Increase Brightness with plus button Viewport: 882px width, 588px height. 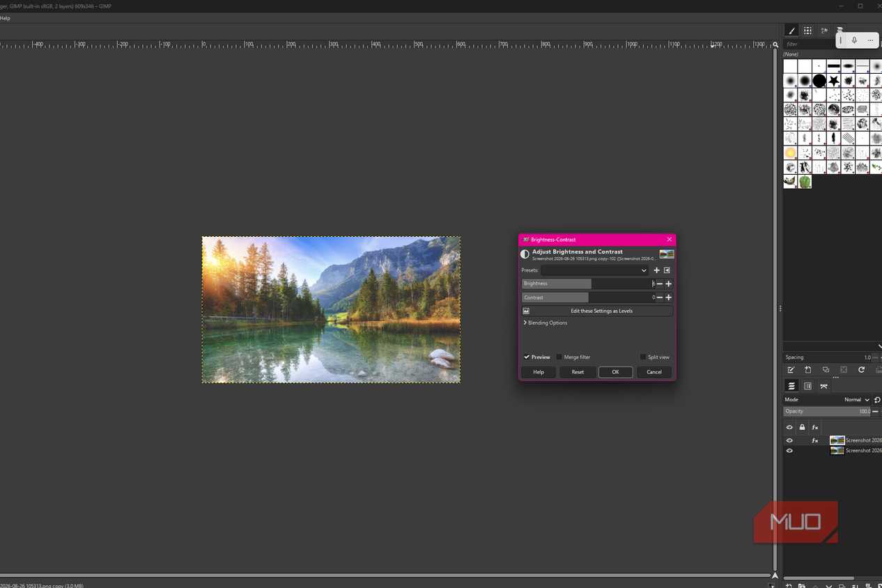pos(669,284)
